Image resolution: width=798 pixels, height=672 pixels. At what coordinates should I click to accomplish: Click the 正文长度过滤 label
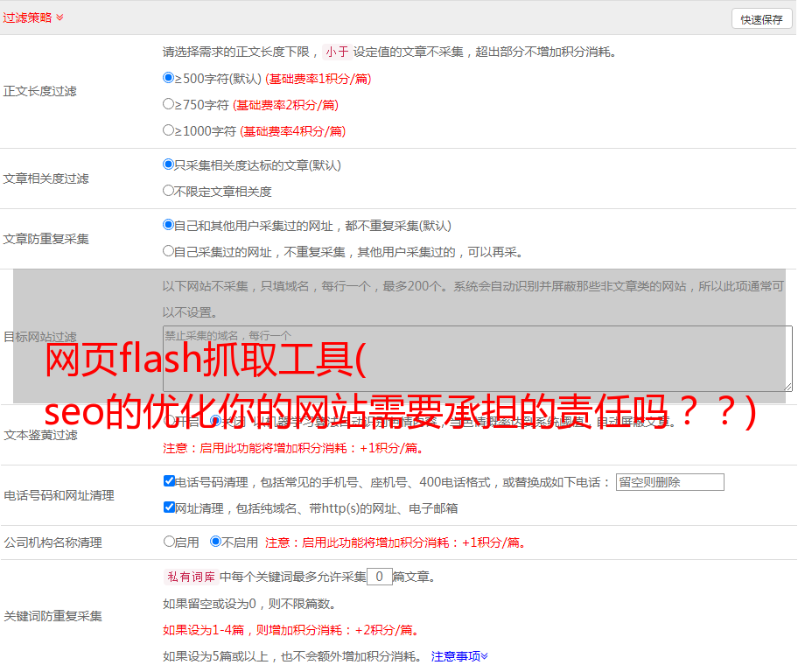point(39,91)
